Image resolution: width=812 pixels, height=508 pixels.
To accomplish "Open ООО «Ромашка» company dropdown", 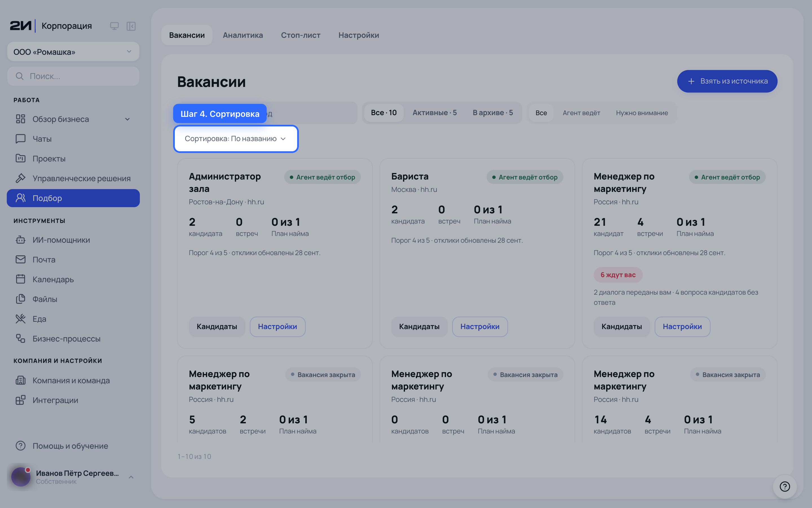I will click(x=73, y=52).
